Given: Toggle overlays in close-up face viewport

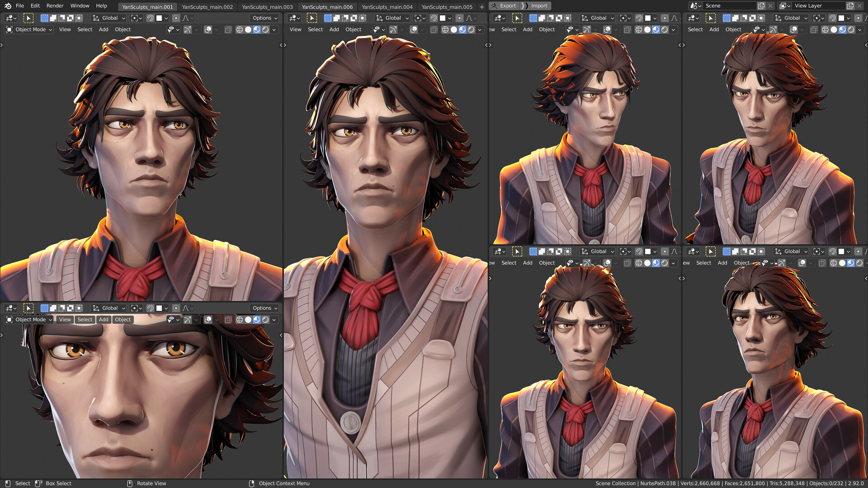Looking at the screenshot, I should [x=208, y=319].
